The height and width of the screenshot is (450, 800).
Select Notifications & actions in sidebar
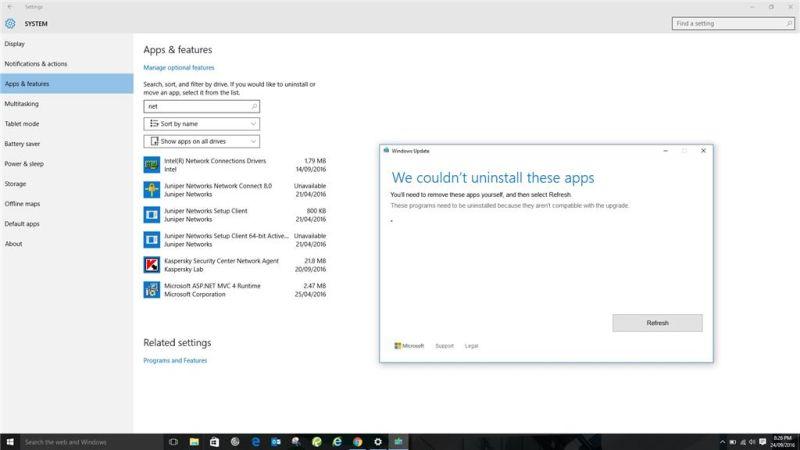tap(66, 64)
